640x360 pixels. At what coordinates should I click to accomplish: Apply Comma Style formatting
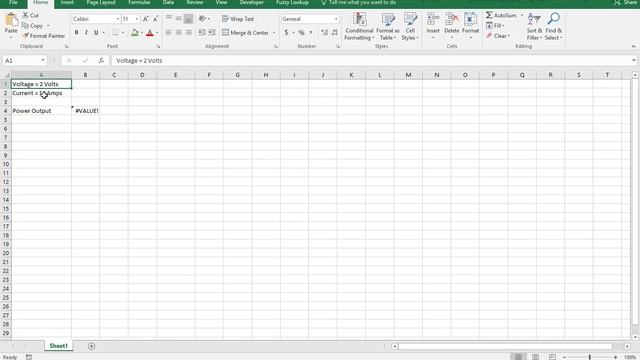[x=311, y=32]
